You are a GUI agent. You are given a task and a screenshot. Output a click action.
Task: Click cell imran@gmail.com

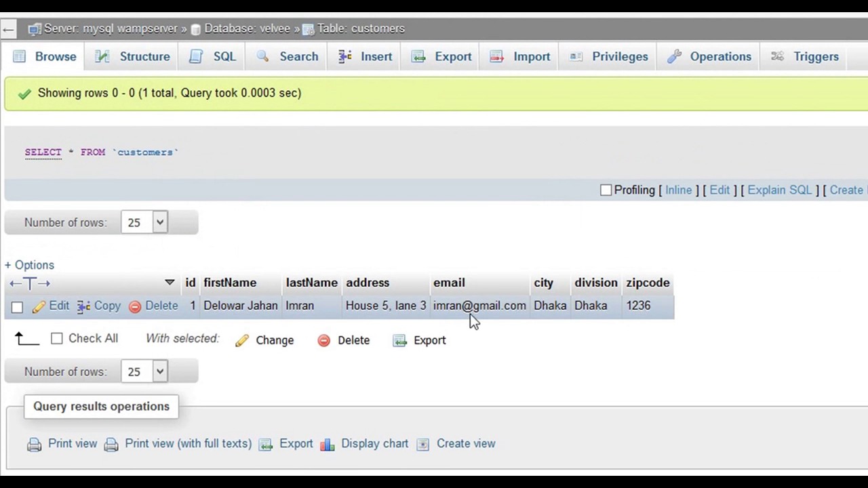pyautogui.click(x=479, y=306)
